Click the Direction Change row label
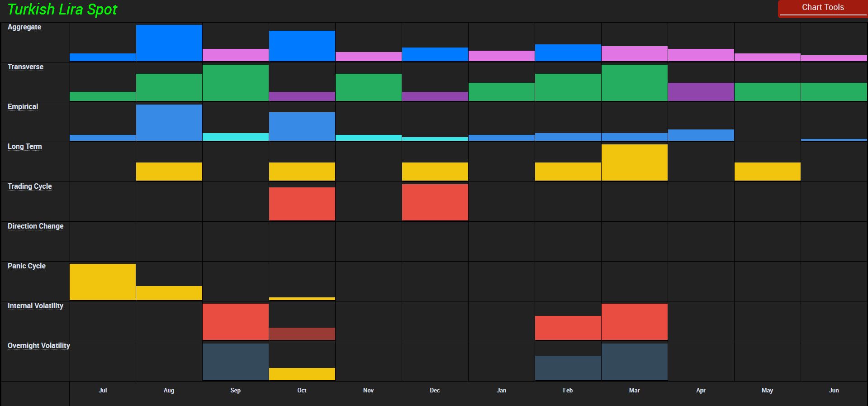This screenshot has width=868, height=406. click(35, 226)
